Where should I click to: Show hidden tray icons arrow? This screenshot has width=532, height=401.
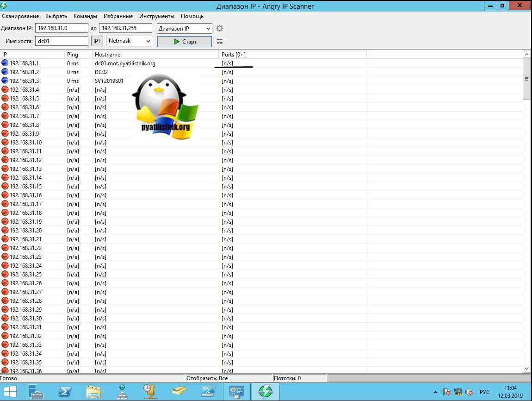435,392
